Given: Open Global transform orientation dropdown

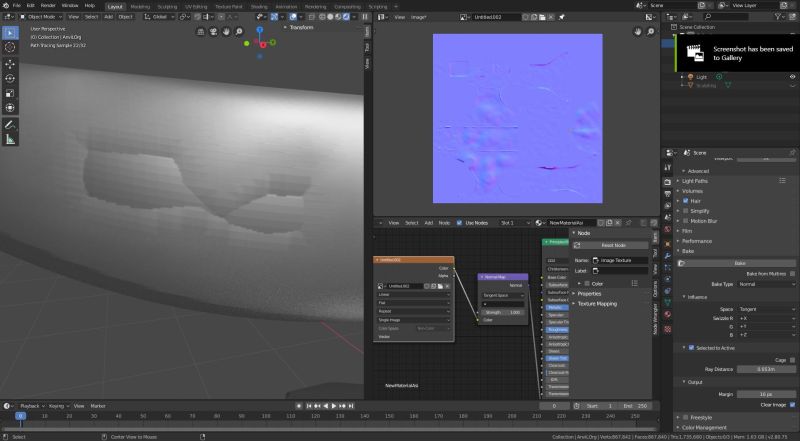Looking at the screenshot, I should click(159, 17).
